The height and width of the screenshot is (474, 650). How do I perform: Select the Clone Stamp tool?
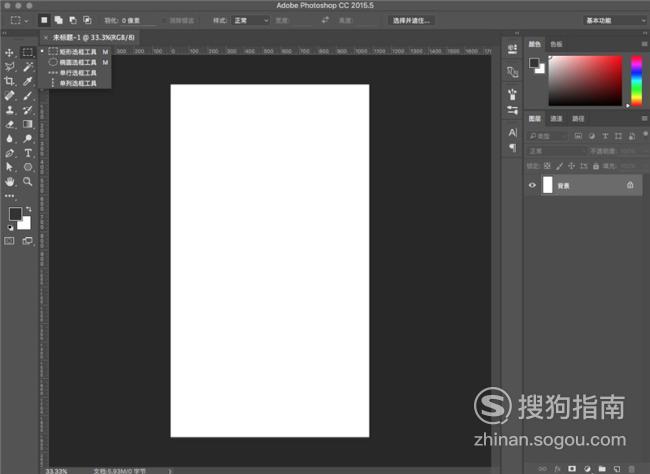(9, 110)
